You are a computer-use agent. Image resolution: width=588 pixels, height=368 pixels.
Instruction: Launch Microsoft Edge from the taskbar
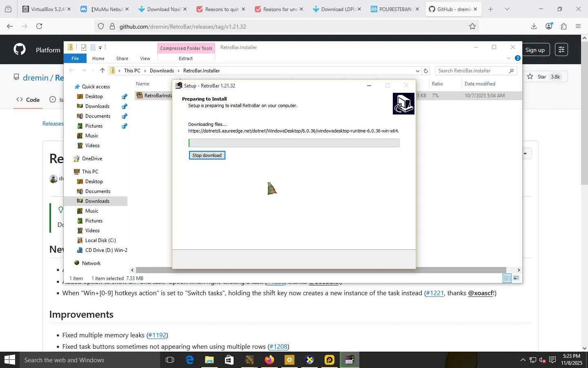189,360
